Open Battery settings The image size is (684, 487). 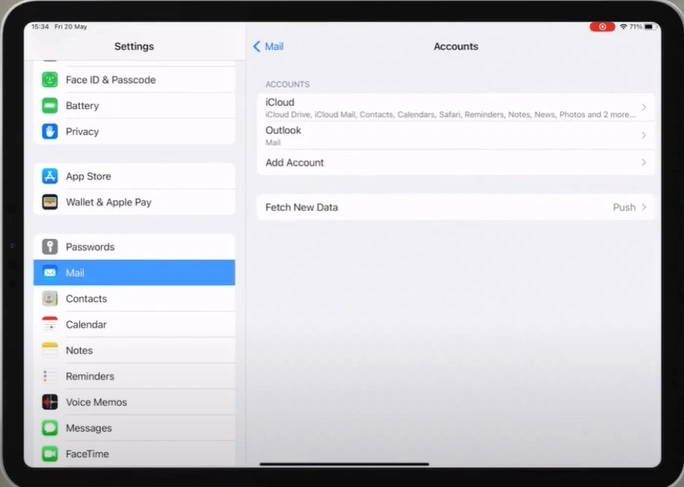coord(134,106)
